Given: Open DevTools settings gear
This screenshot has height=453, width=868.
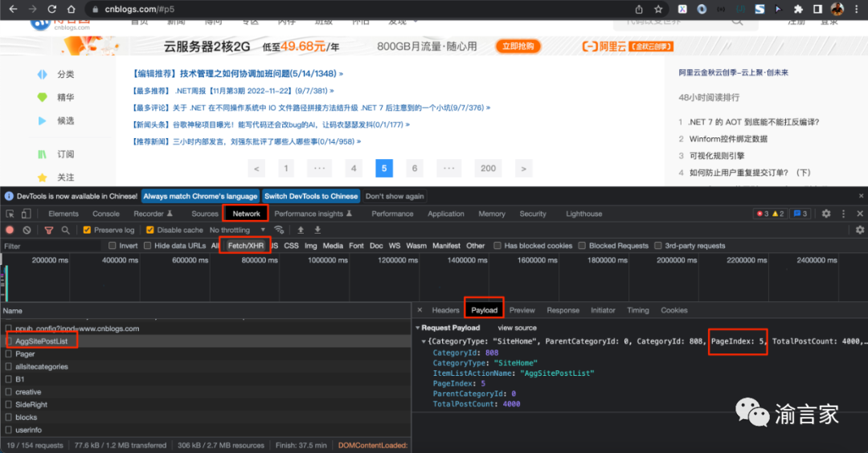Looking at the screenshot, I should coord(826,214).
